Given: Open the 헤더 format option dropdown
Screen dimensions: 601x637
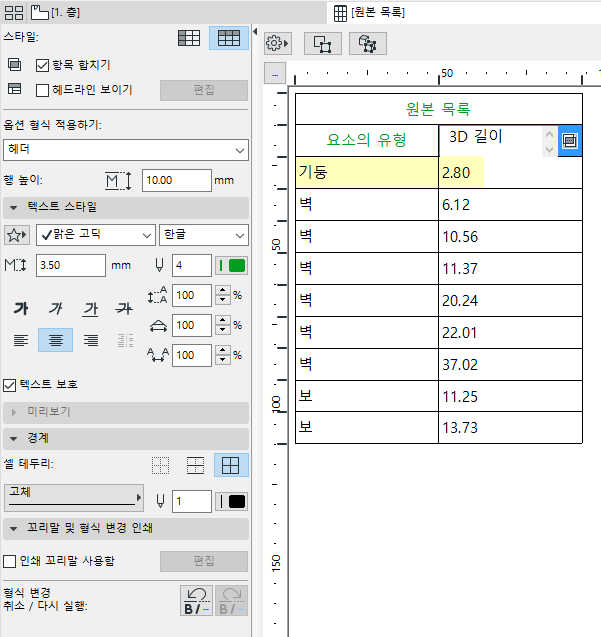Looking at the screenshot, I should 126,150.
